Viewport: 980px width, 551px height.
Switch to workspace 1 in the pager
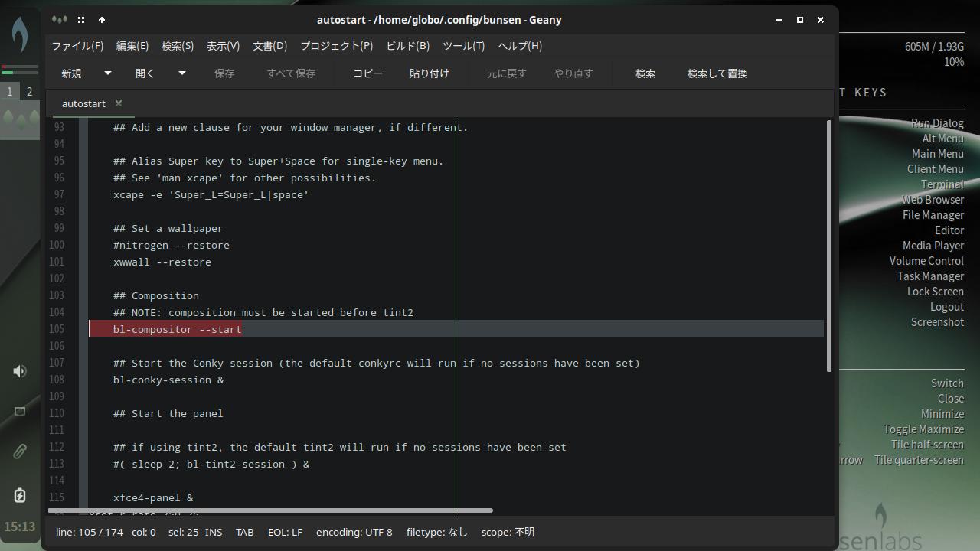(10, 92)
